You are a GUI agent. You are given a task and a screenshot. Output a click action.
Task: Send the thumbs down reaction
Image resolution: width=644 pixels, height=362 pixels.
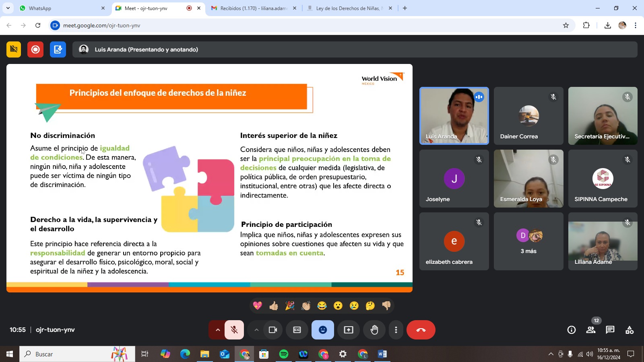(386, 306)
